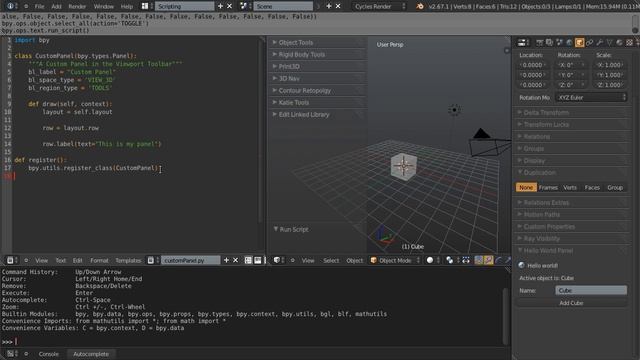Open the Texture properties checker icon

click(x=629, y=42)
